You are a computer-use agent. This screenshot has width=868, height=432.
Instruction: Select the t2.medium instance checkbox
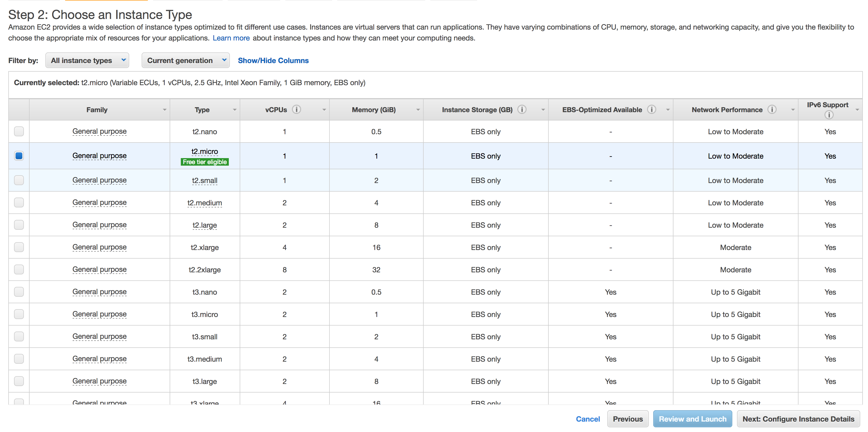[19, 202]
